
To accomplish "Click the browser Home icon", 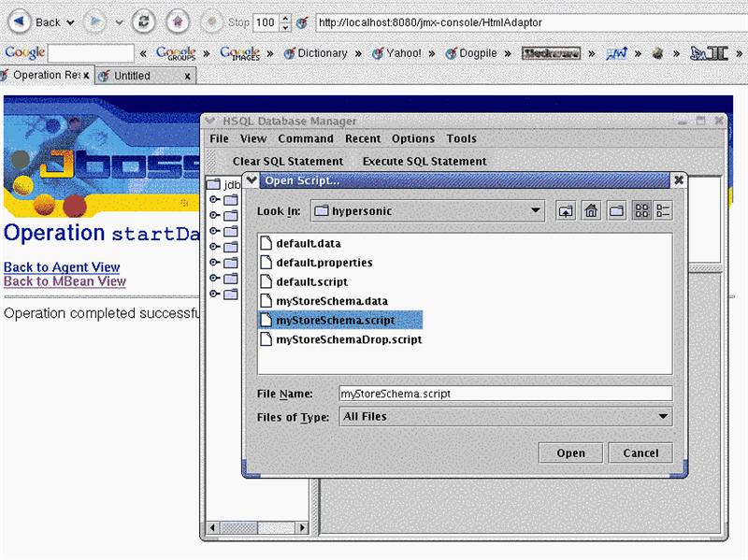I will pos(178,22).
